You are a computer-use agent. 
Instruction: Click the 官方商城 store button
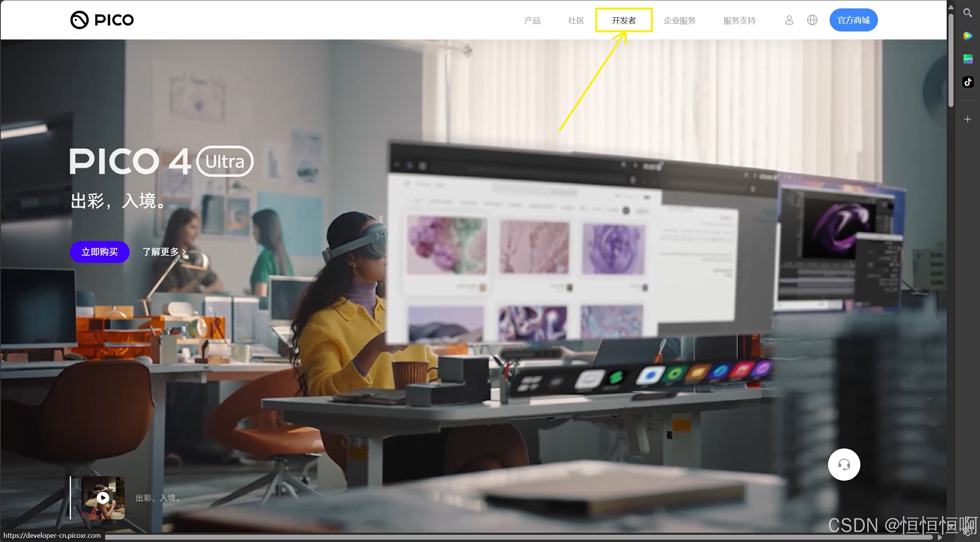[x=853, y=20]
